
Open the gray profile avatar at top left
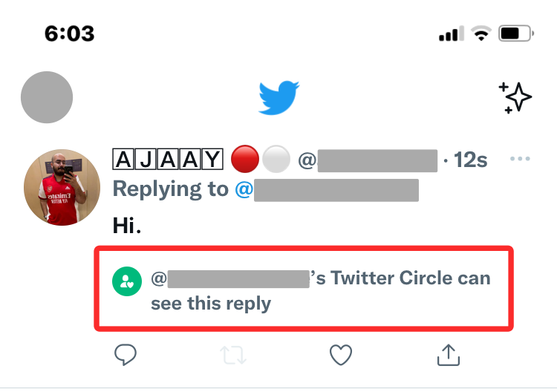47,97
